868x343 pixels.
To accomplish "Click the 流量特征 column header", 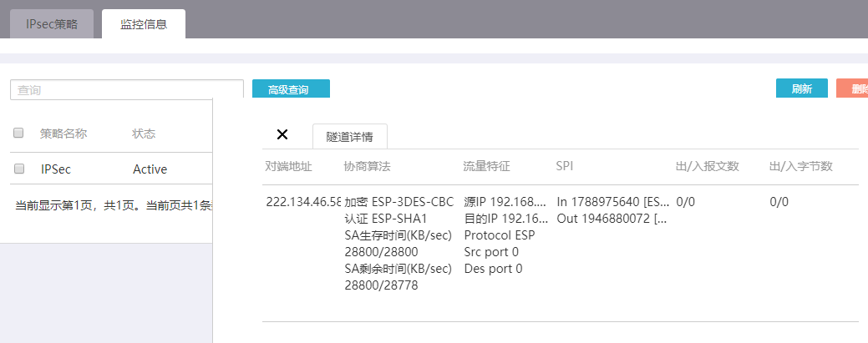I will (x=486, y=166).
